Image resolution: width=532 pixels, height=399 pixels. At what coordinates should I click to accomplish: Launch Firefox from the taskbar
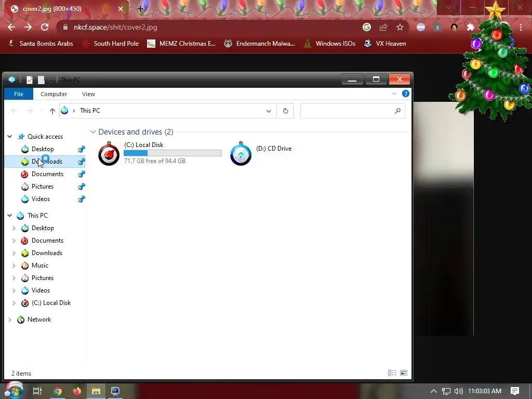(77, 391)
